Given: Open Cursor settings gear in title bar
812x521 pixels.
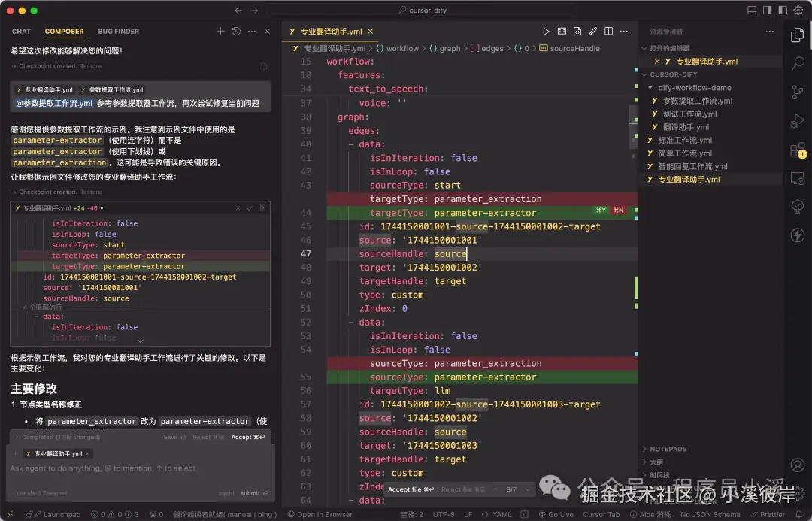Looking at the screenshot, I should [x=798, y=11].
